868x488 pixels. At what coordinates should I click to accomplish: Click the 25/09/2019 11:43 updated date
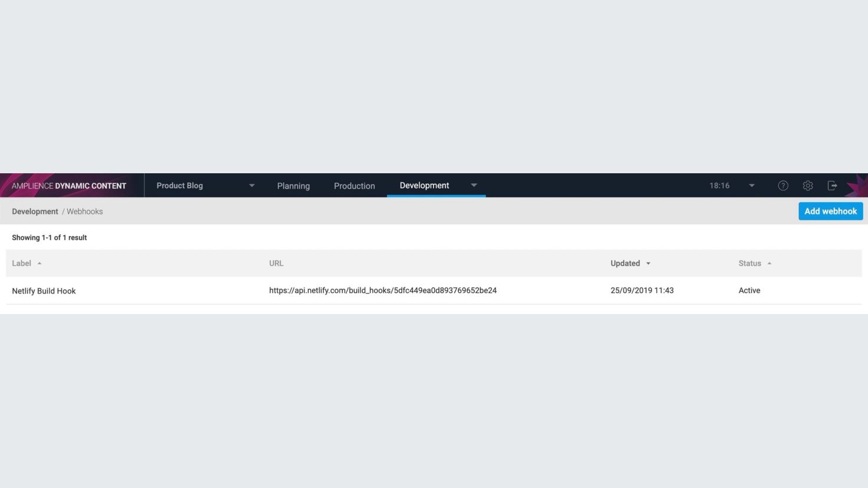pos(642,291)
